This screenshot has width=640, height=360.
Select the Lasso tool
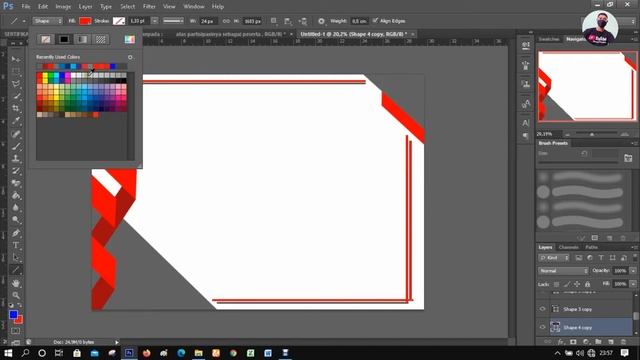pyautogui.click(x=16, y=84)
